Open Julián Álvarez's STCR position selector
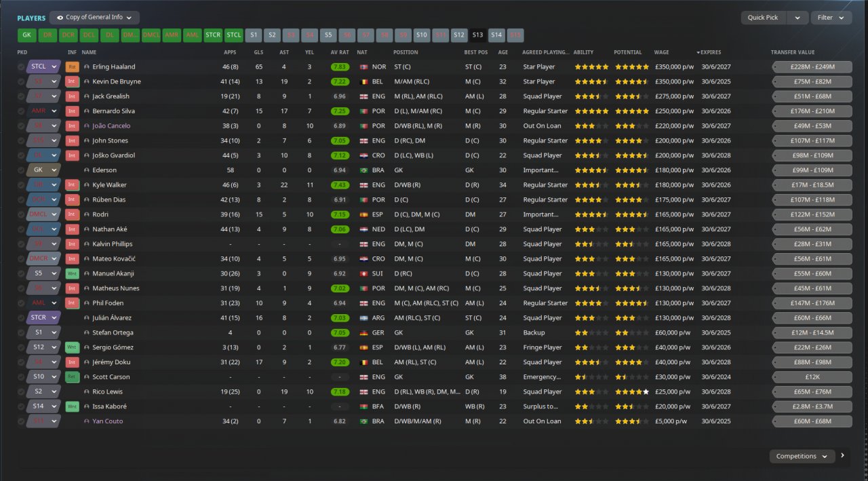The width and height of the screenshot is (868, 481). click(43, 318)
